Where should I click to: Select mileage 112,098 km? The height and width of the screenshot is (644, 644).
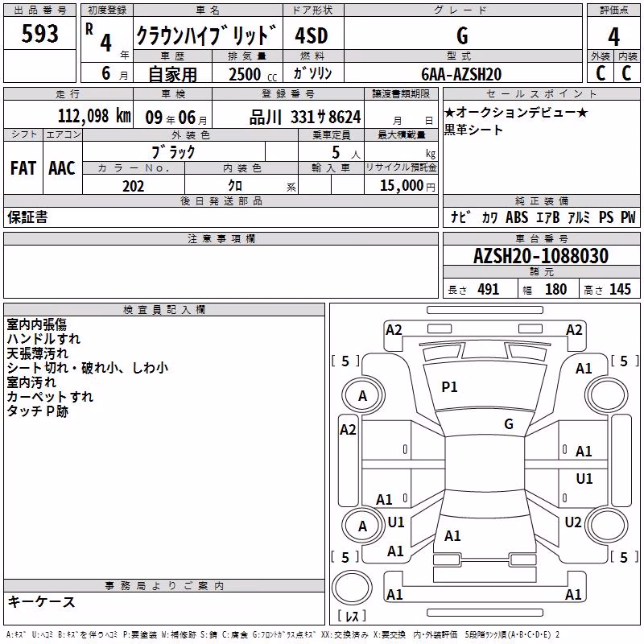94,116
